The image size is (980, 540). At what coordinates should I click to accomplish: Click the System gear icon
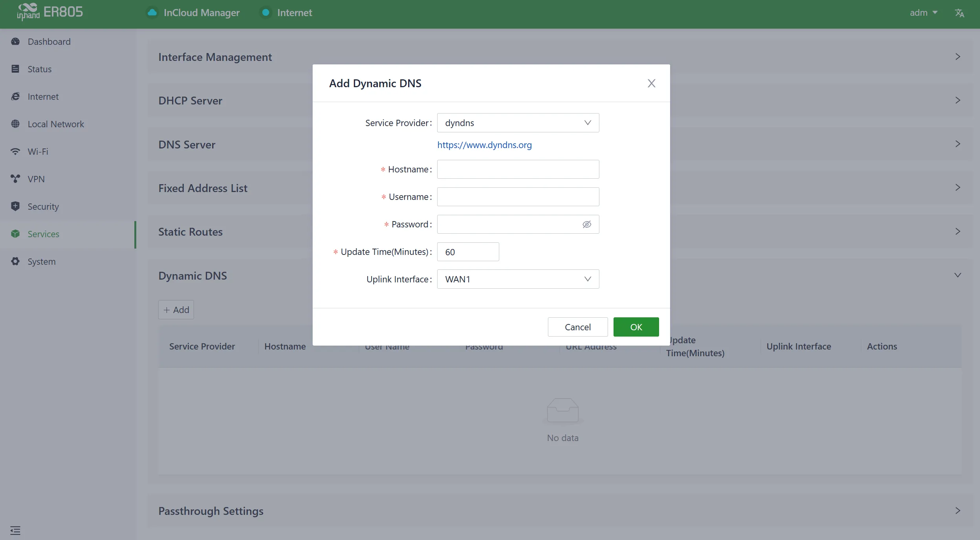(x=15, y=262)
